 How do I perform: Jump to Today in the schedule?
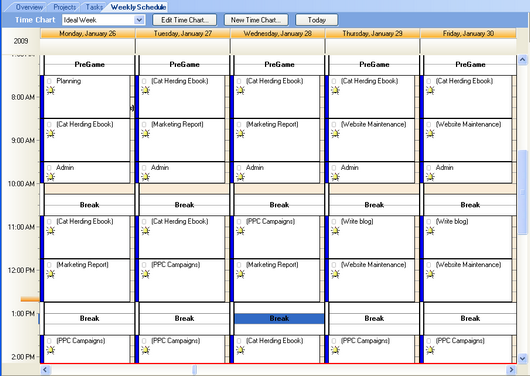tap(316, 20)
